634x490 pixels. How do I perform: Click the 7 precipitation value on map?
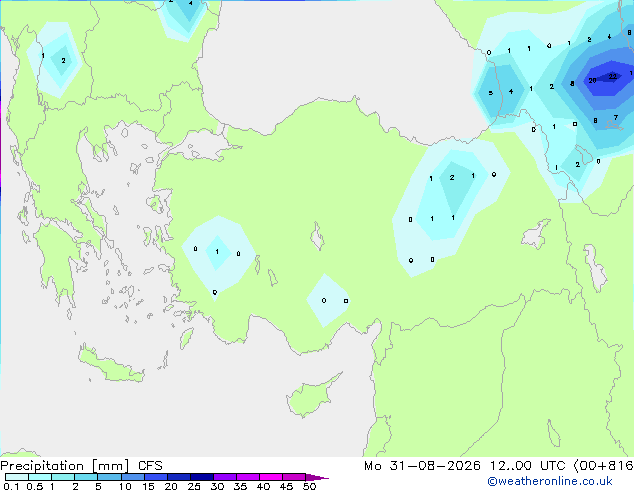[x=615, y=118]
